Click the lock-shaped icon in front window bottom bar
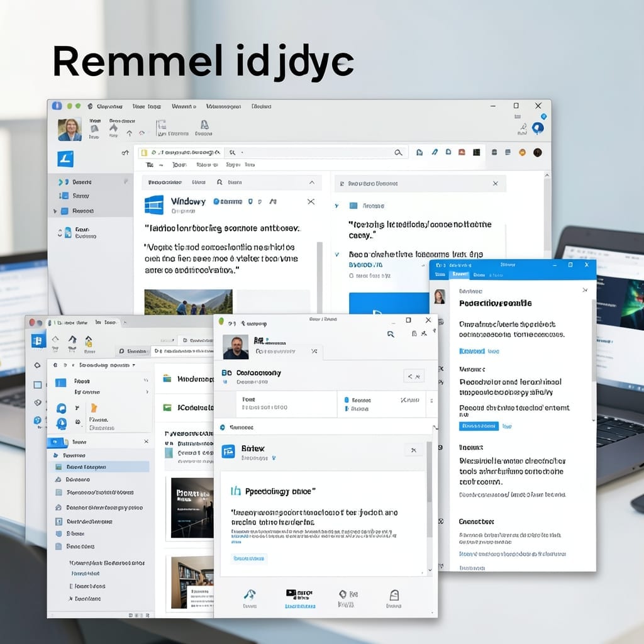Screen dimensions: 644x644 394,595
